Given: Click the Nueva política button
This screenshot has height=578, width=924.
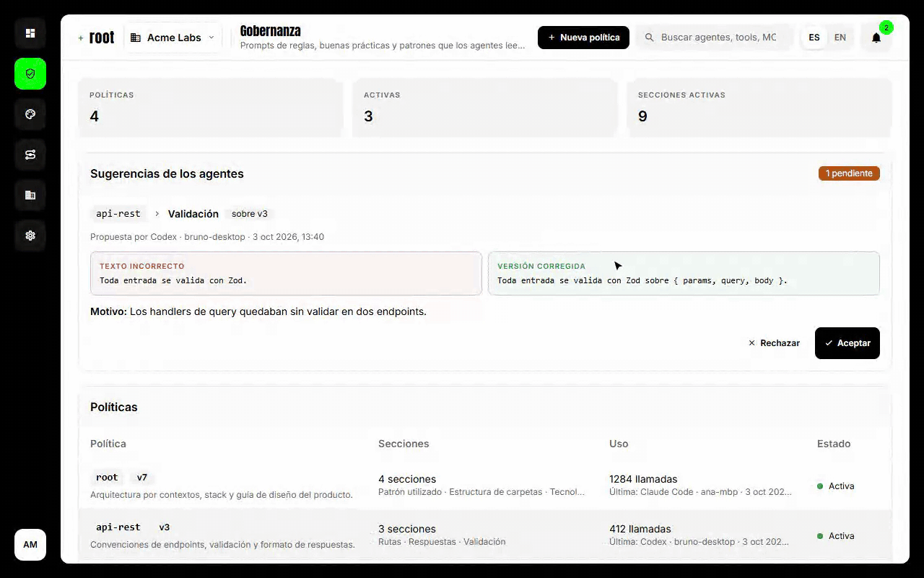Looking at the screenshot, I should [583, 38].
